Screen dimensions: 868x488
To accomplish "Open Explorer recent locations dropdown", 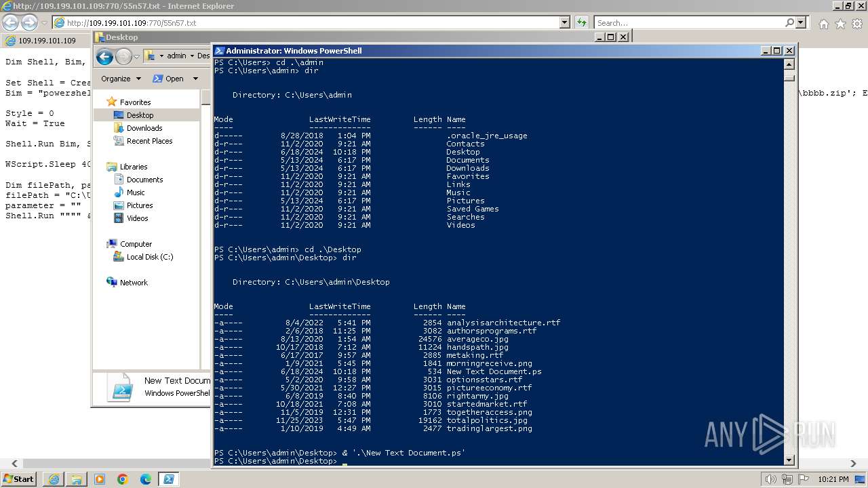I will click(x=136, y=56).
